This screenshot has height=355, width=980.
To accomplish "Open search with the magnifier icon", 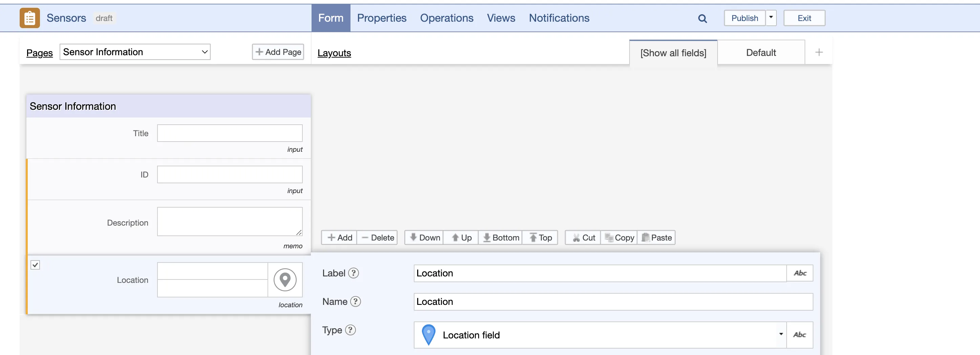I will 702,18.
